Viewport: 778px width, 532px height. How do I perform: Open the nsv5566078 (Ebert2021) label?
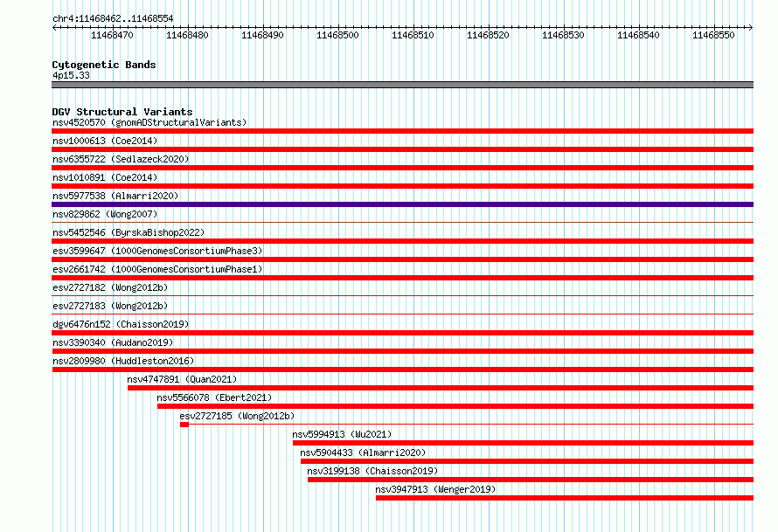[214, 397]
